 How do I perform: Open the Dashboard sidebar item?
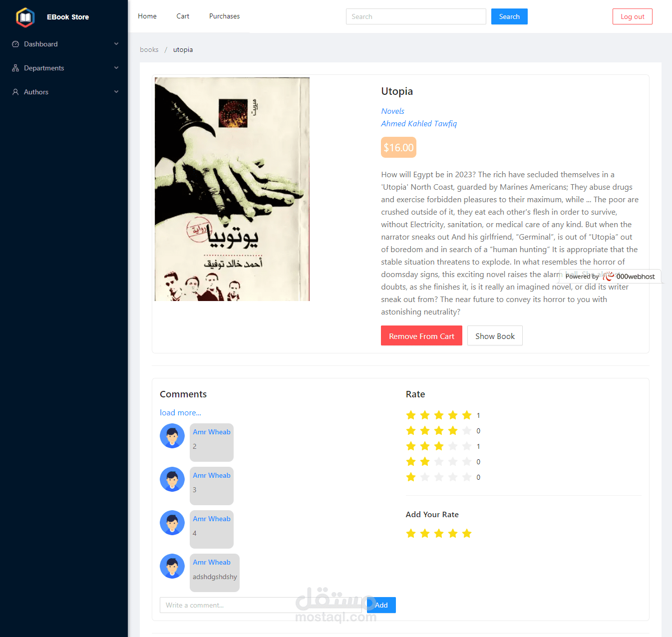(x=64, y=44)
